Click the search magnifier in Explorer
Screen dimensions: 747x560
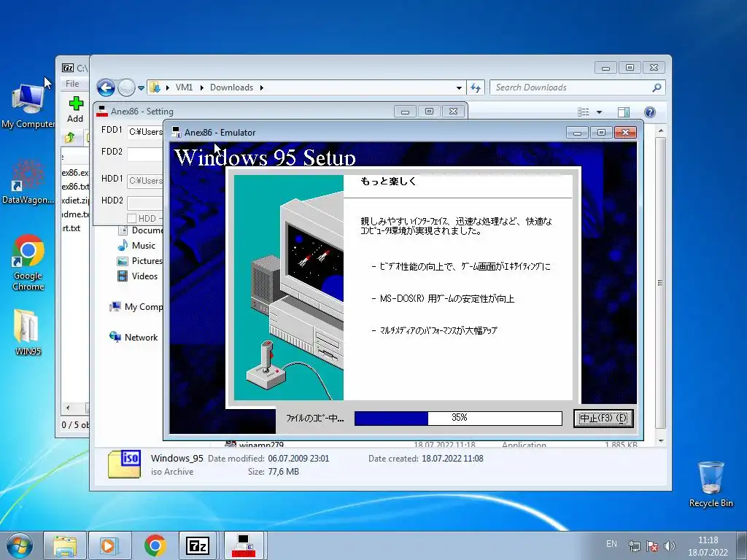[x=657, y=87]
